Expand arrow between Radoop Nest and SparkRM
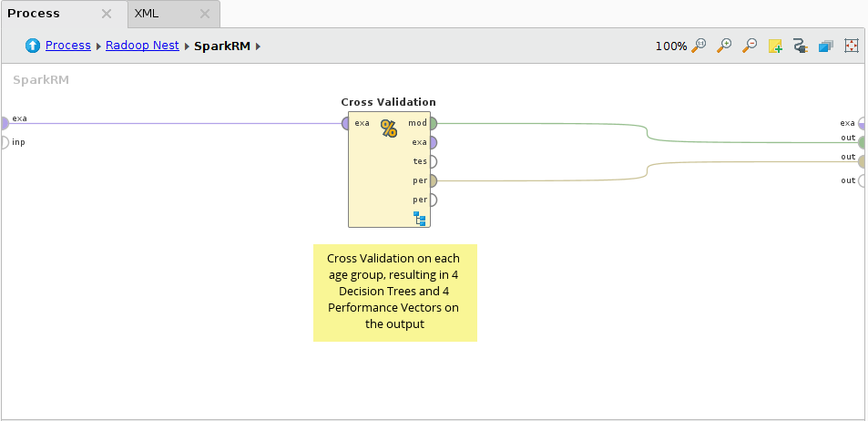The width and height of the screenshot is (868, 421). (187, 46)
